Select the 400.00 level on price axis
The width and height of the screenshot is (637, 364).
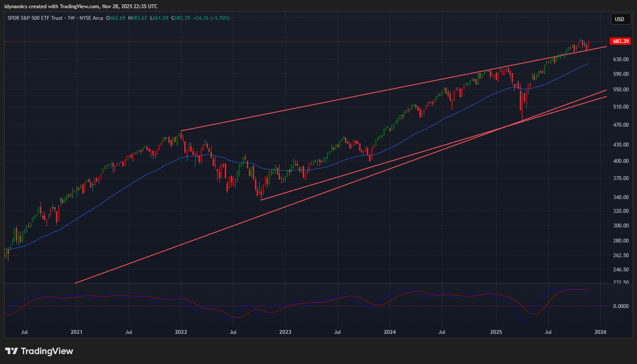click(x=621, y=161)
